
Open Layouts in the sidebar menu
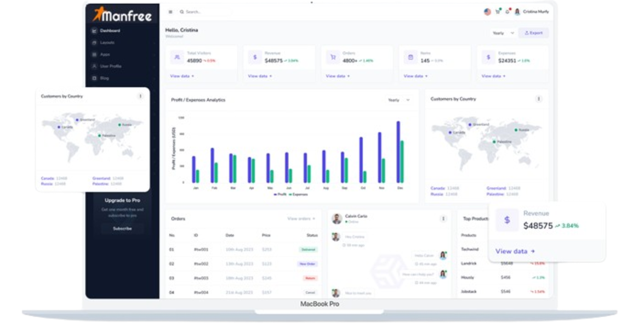(107, 43)
